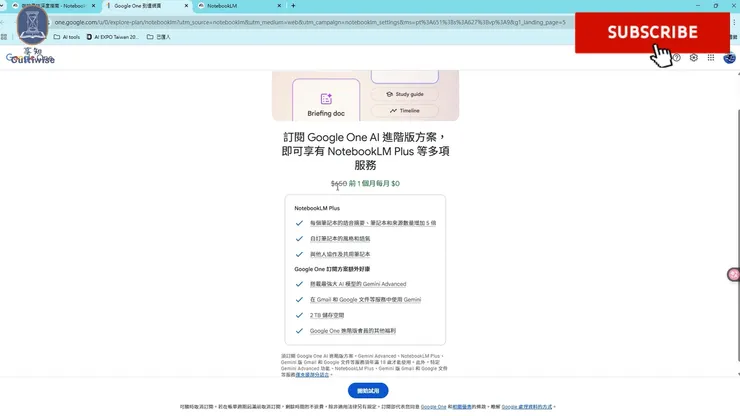The height and width of the screenshot is (416, 740).
Task: Click the page vertical scrollbar
Action: tap(738, 236)
